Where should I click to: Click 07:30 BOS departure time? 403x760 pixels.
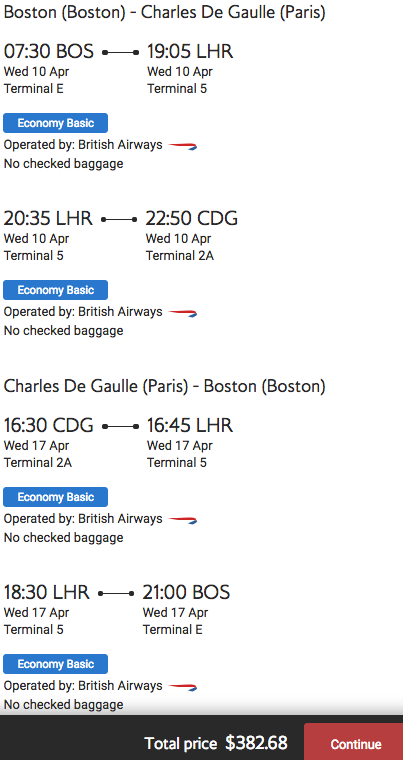pos(48,51)
